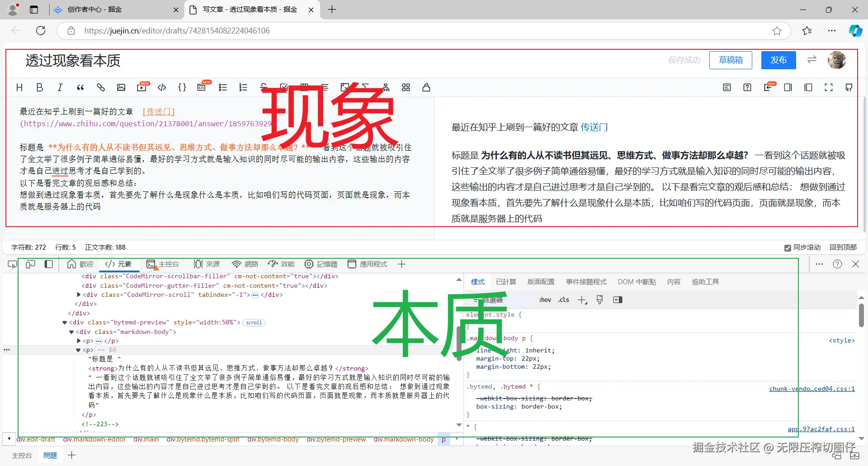Open the user avatar menu
The image size is (868, 466).
click(x=837, y=60)
